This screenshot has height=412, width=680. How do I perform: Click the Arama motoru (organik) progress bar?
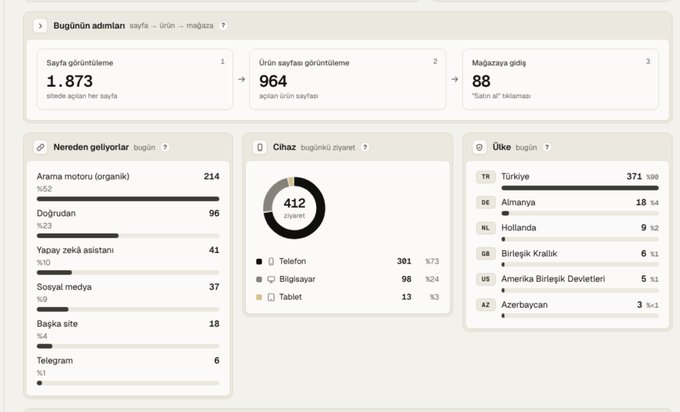click(128, 199)
